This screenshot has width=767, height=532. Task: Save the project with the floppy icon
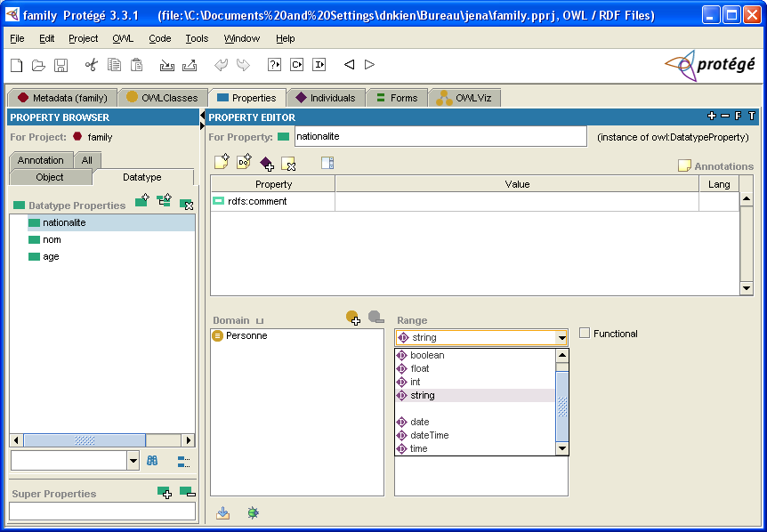point(61,65)
